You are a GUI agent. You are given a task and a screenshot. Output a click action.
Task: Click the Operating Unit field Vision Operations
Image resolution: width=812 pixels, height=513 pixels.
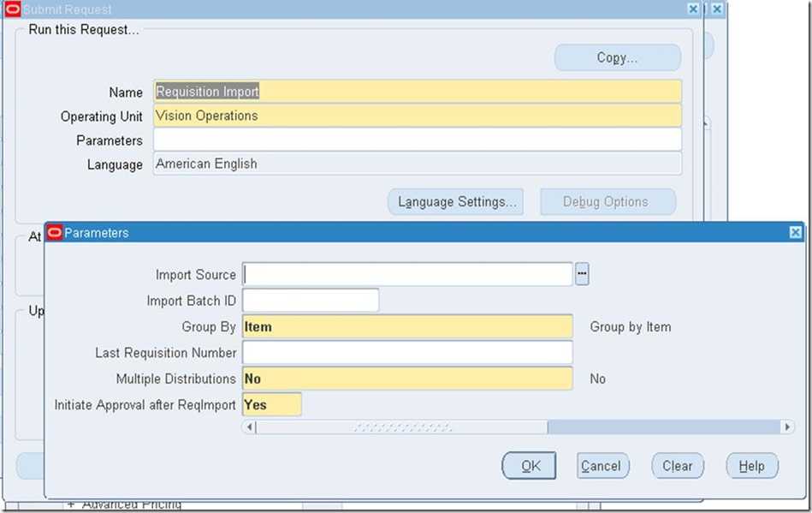418,116
